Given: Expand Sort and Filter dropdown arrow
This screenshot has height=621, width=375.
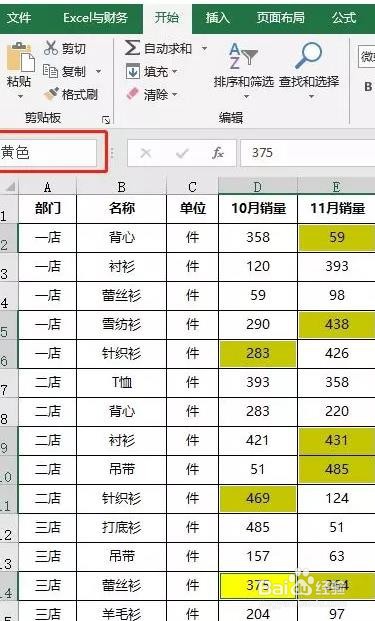Looking at the screenshot, I should click(246, 96).
